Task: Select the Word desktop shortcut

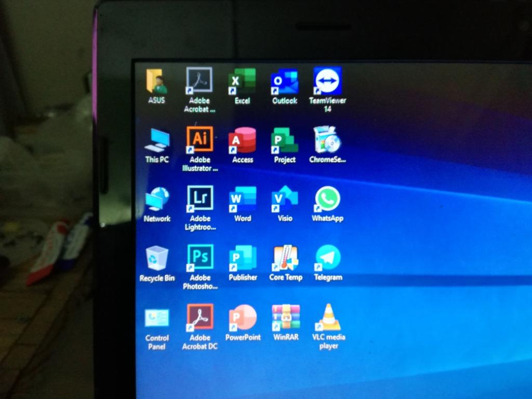Action: point(243,199)
